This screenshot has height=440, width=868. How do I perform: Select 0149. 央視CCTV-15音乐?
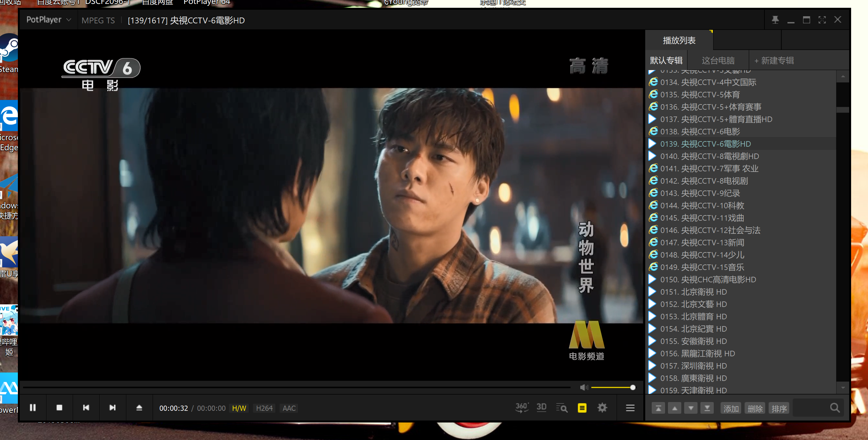coord(741,267)
